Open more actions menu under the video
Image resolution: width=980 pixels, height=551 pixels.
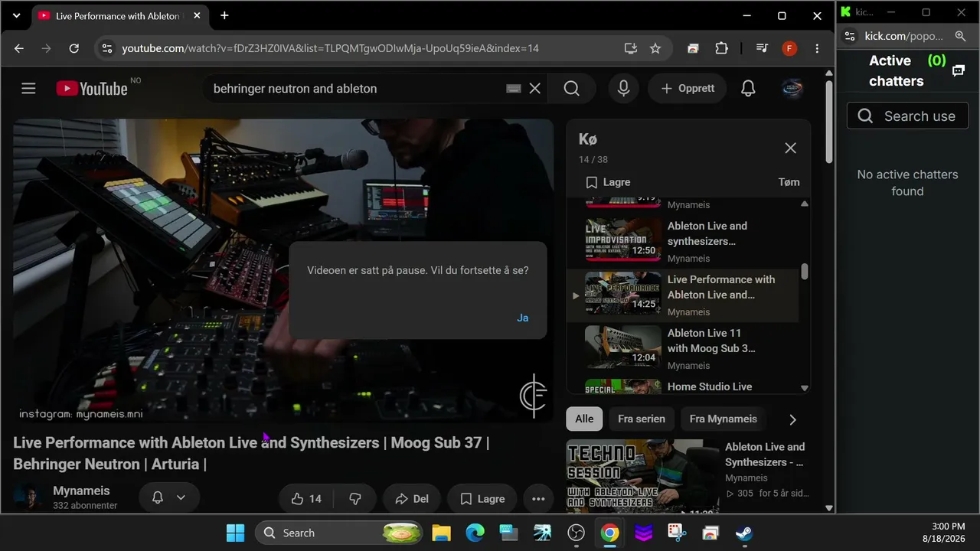538,499
